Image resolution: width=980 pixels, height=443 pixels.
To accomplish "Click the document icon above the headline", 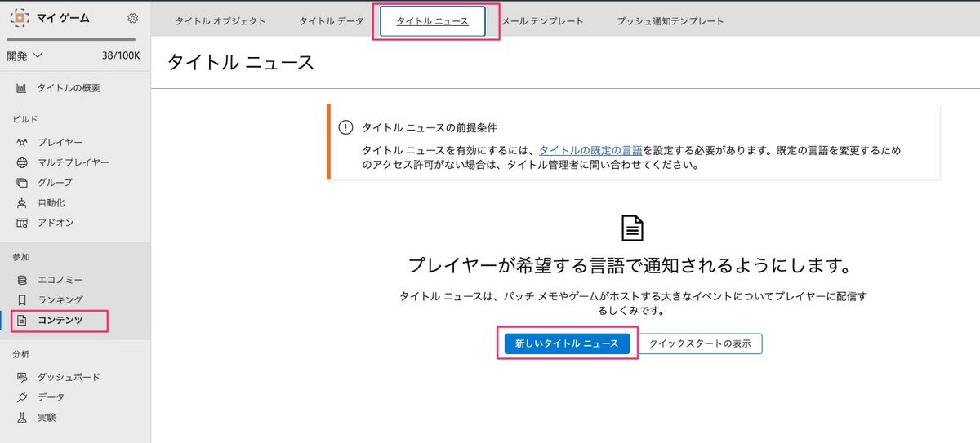I will (633, 228).
